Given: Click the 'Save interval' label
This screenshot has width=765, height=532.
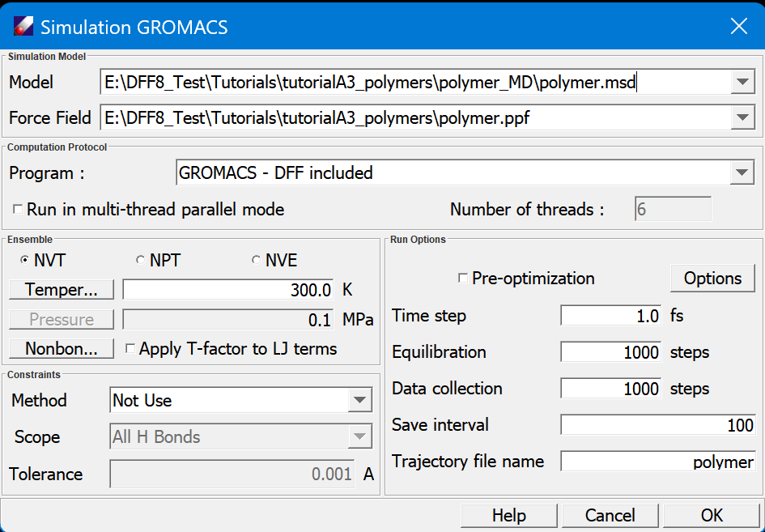Looking at the screenshot, I should pyautogui.click(x=440, y=424).
